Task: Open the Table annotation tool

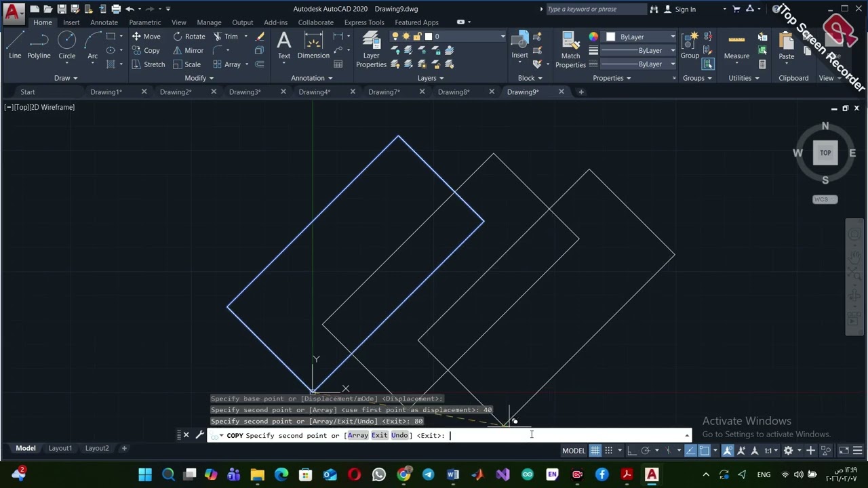Action: 338,64
